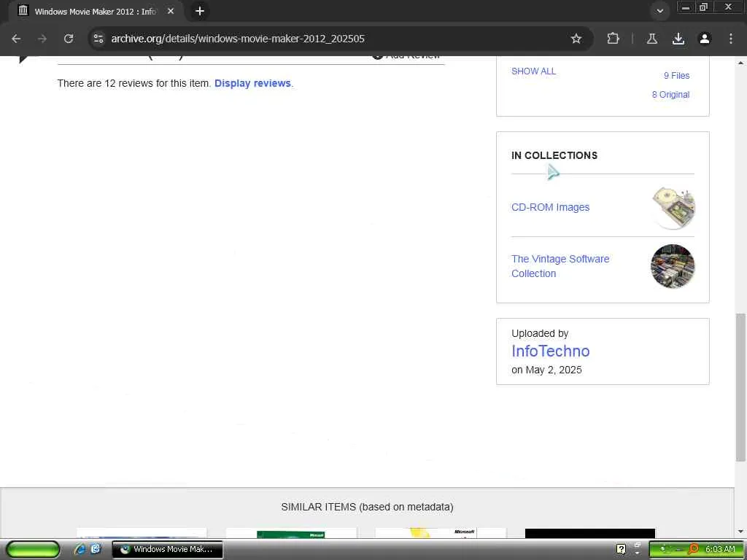Open the Chrome three-dot menu
The height and width of the screenshot is (560, 747).
[731, 39]
